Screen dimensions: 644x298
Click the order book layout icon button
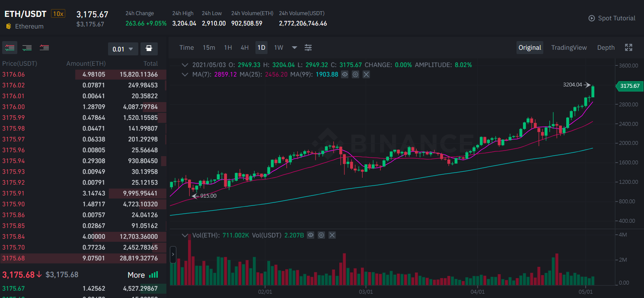[149, 49]
